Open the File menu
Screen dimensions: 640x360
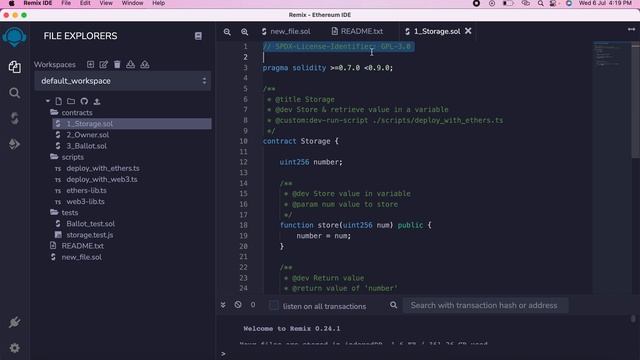click(x=66, y=3)
